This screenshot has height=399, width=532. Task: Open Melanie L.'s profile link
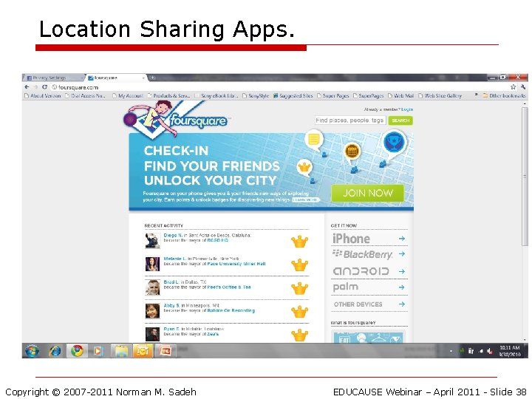(175, 259)
